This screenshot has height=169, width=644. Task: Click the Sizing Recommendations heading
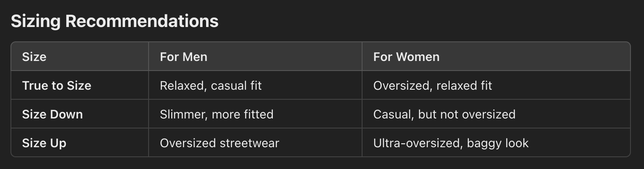point(115,21)
